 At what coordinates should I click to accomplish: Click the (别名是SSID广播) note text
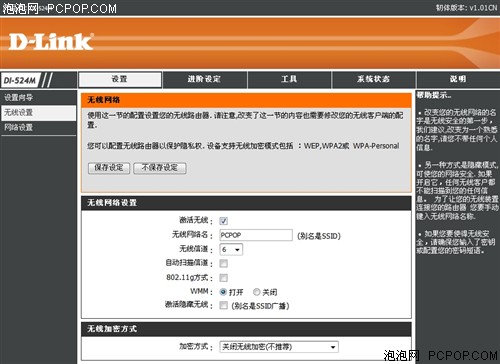(x=260, y=306)
